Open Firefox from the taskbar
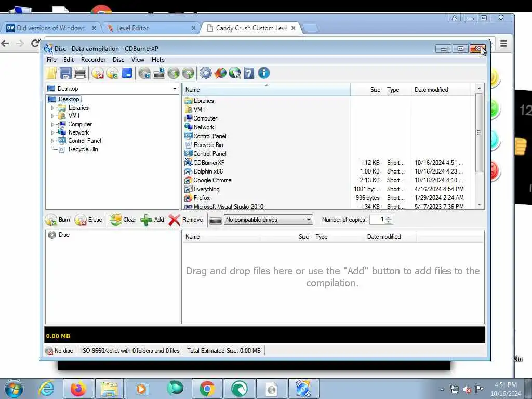This screenshot has height=399, width=532. pos(78,389)
